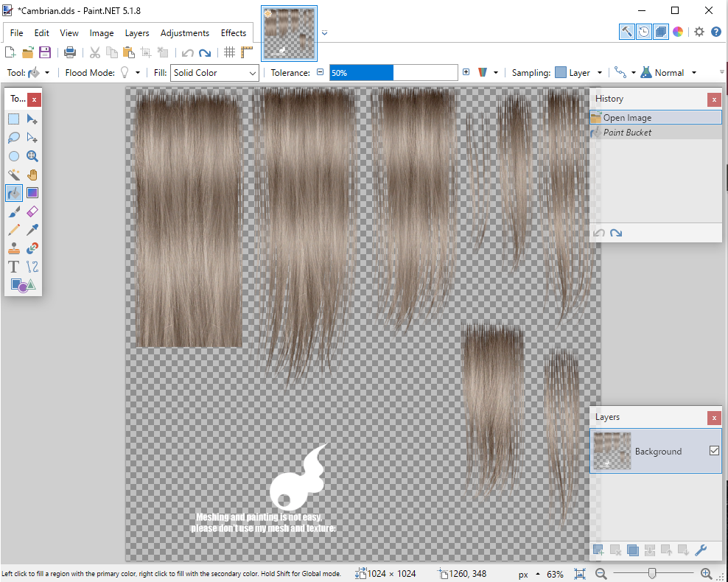728x582 pixels.
Task: Add a new layer in Layers panel
Action: click(598, 550)
